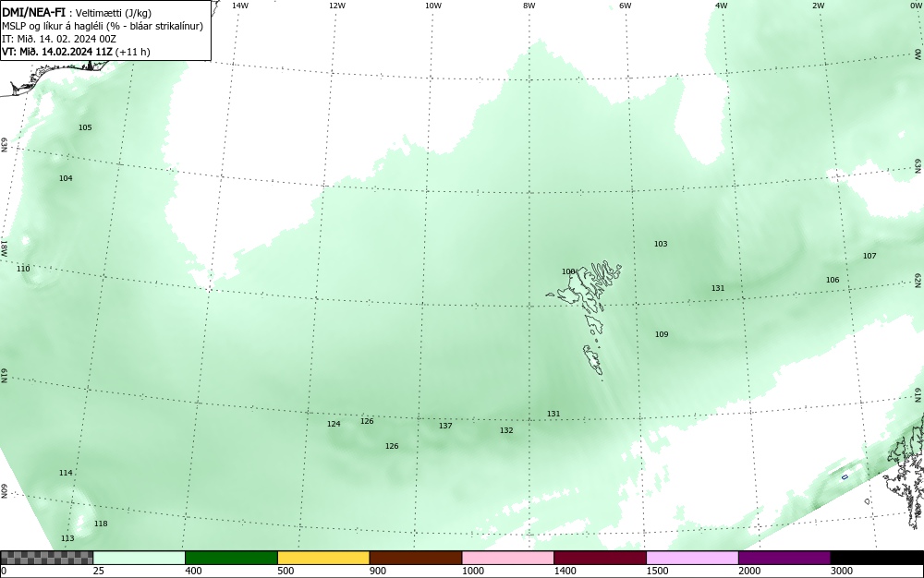Pick the dark green 400–500 legend swatch

(x=231, y=558)
